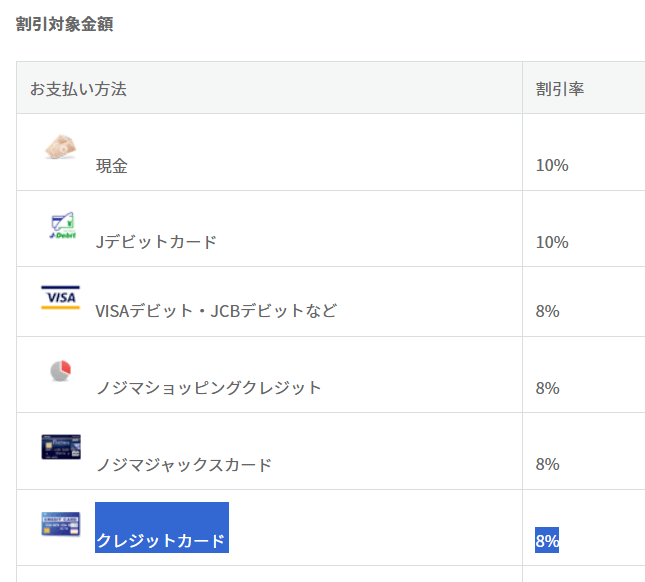Click the Nojima shopping credit pie icon
Viewport: 645px width, 582px height.
point(60,371)
